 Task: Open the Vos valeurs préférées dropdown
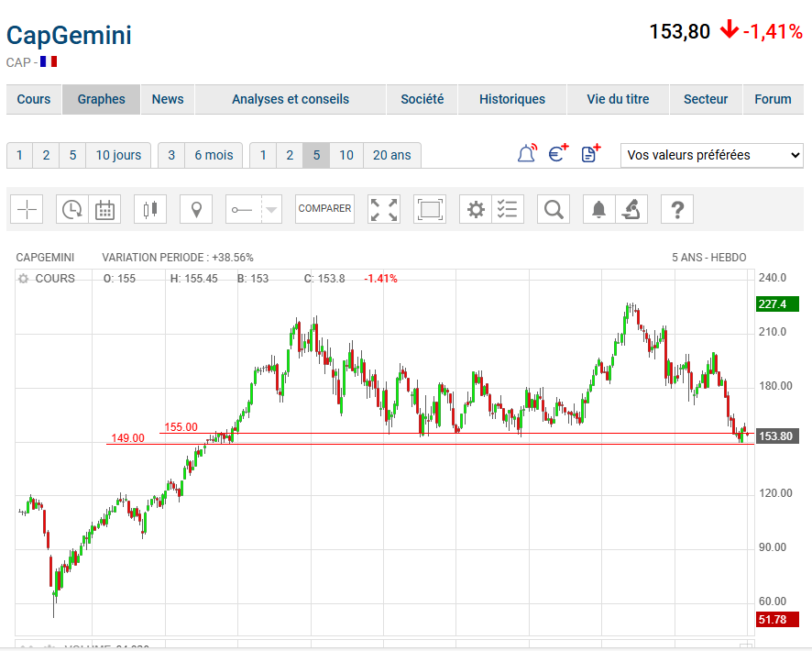click(711, 155)
